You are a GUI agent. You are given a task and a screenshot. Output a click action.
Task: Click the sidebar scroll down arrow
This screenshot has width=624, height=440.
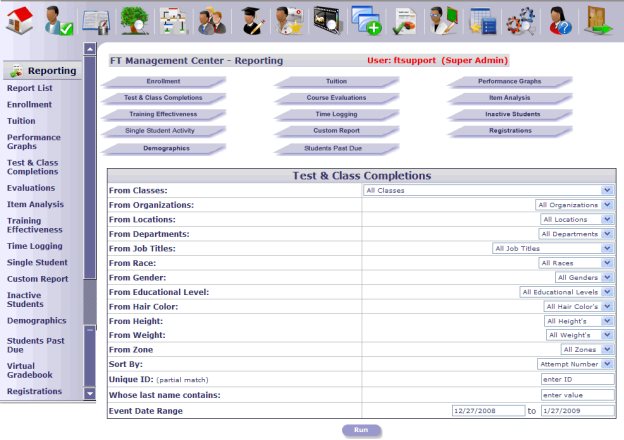coord(90,393)
